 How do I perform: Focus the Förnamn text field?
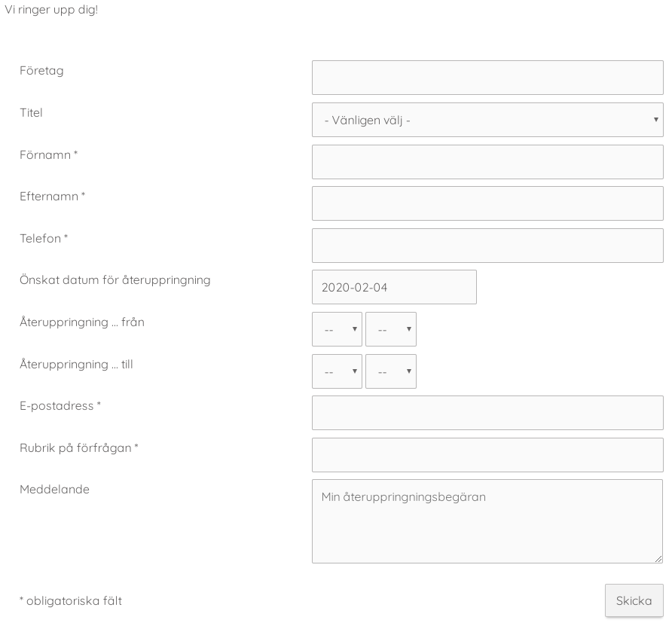487,162
